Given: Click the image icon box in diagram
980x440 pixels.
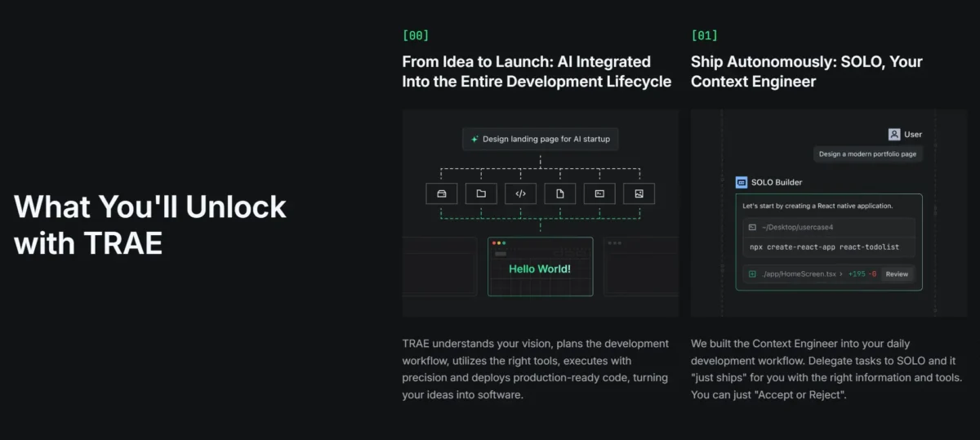Looking at the screenshot, I should pyautogui.click(x=639, y=193).
